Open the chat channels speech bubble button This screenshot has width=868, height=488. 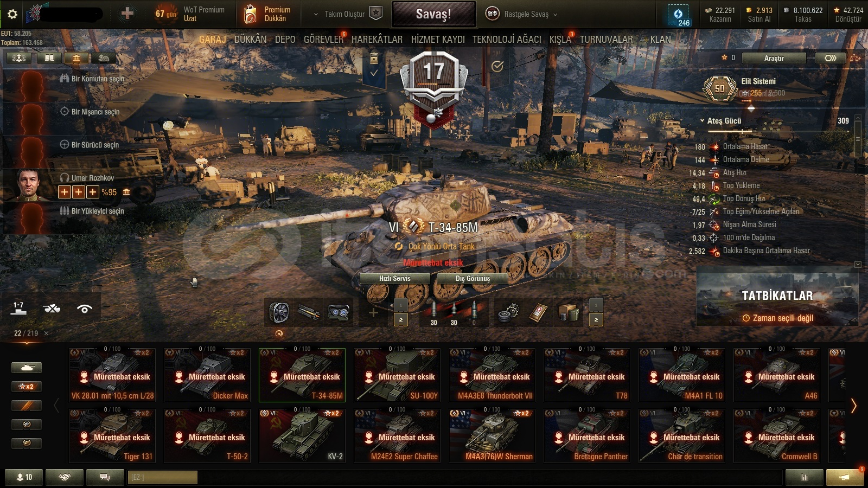105,477
